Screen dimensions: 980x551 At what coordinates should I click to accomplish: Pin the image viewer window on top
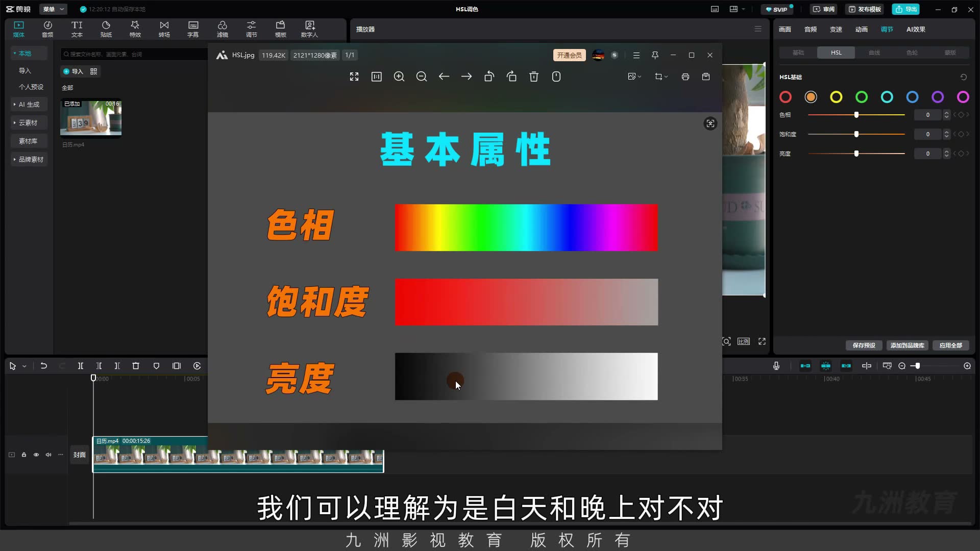tap(655, 55)
